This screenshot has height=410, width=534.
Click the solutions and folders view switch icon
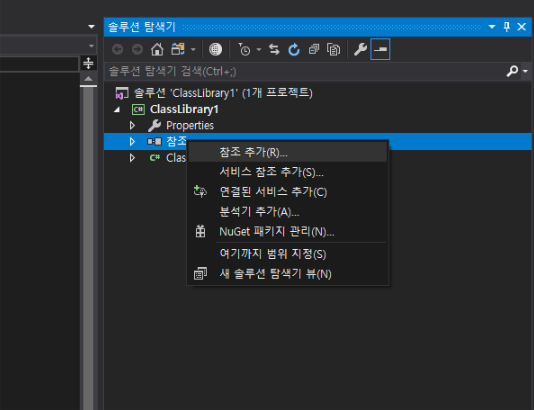point(177,50)
